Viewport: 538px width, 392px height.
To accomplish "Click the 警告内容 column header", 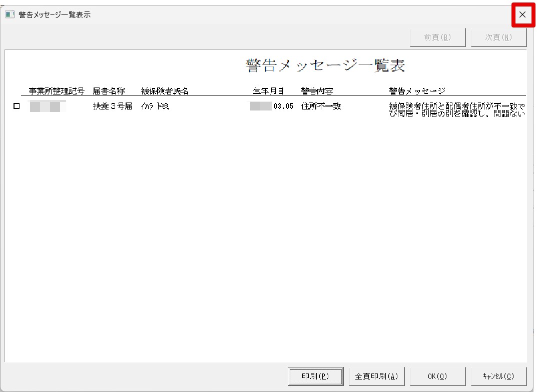I will click(x=317, y=91).
